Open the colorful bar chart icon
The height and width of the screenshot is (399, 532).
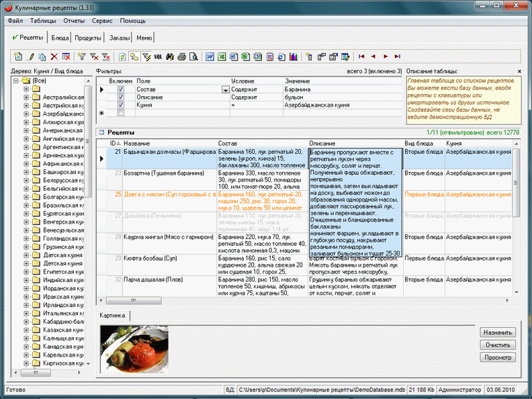[294, 57]
